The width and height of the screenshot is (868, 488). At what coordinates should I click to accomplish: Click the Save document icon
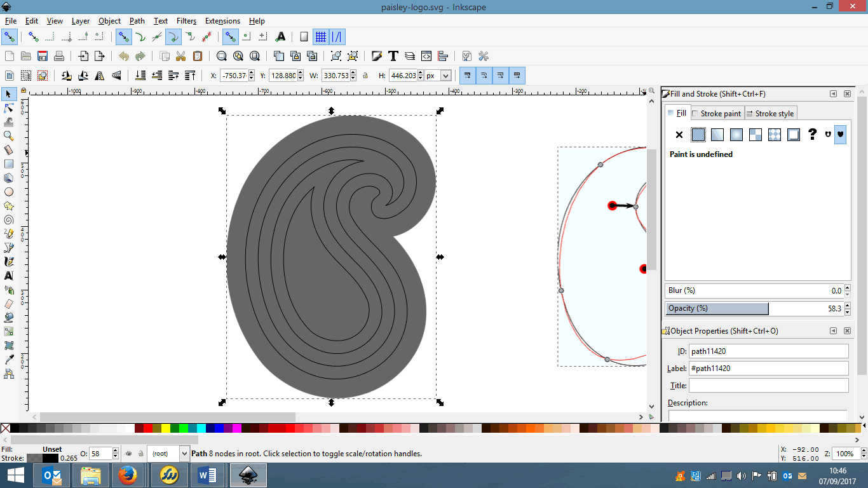click(x=43, y=56)
